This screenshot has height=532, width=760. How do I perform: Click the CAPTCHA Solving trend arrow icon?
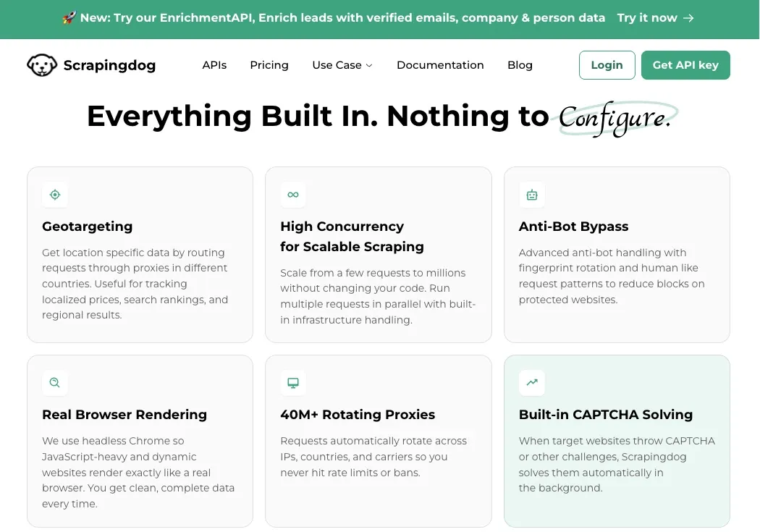(x=532, y=382)
